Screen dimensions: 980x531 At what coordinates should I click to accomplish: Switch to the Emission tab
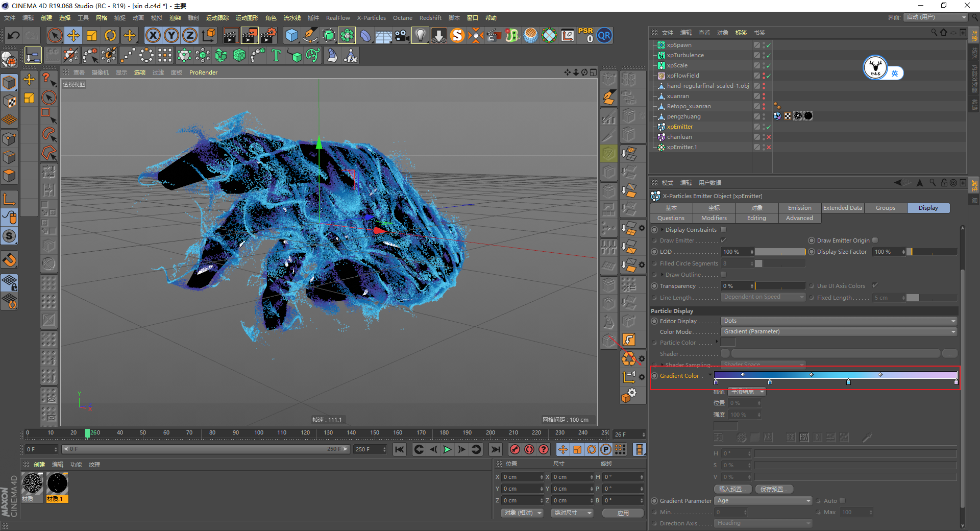800,208
